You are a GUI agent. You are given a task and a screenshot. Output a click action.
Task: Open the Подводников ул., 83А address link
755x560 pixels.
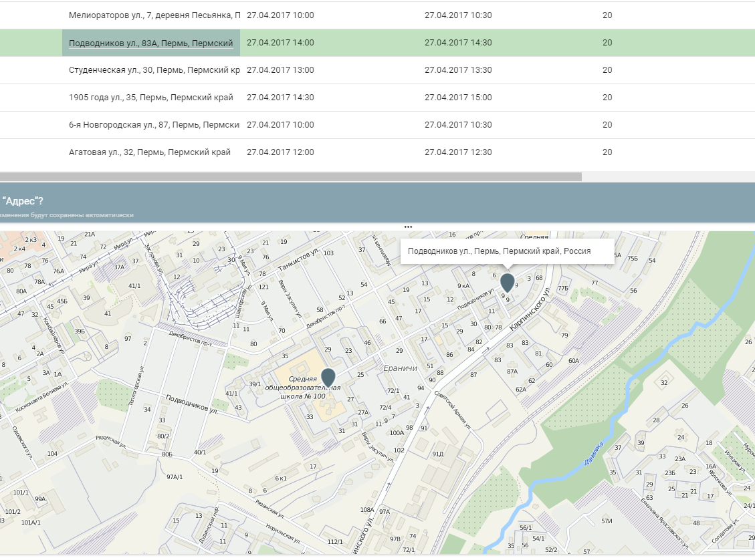[x=150, y=43]
